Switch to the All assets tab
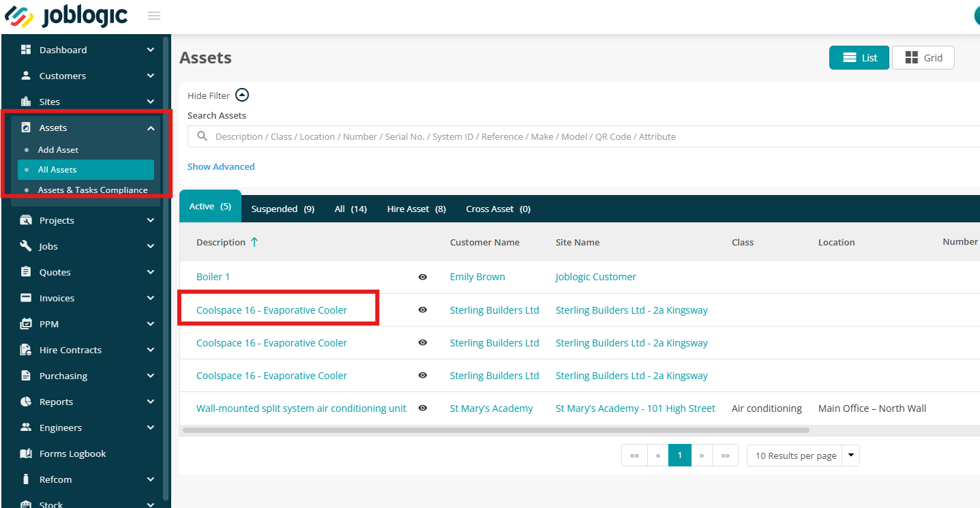 pyautogui.click(x=351, y=209)
